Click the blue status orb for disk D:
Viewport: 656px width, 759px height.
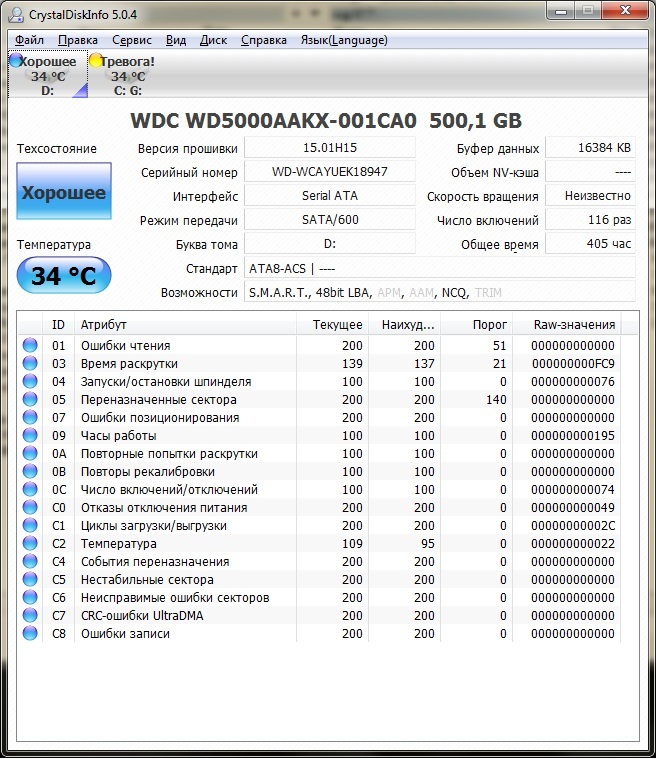pyautogui.click(x=15, y=61)
